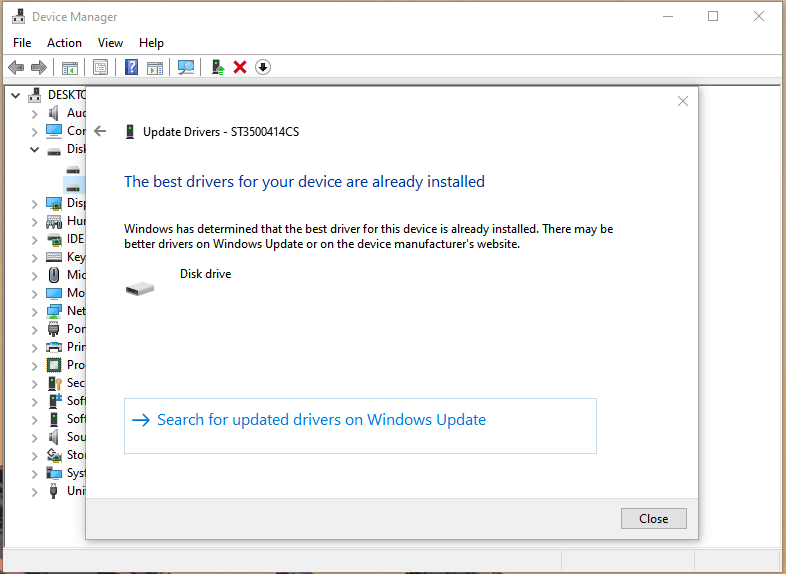
Task: Expand the Processors category chevron
Action: pyautogui.click(x=34, y=366)
